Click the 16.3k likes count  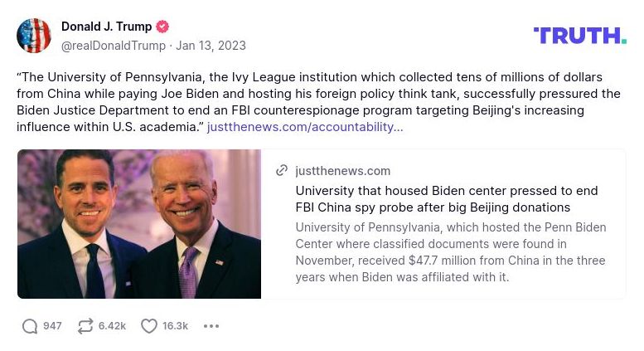tap(175, 326)
